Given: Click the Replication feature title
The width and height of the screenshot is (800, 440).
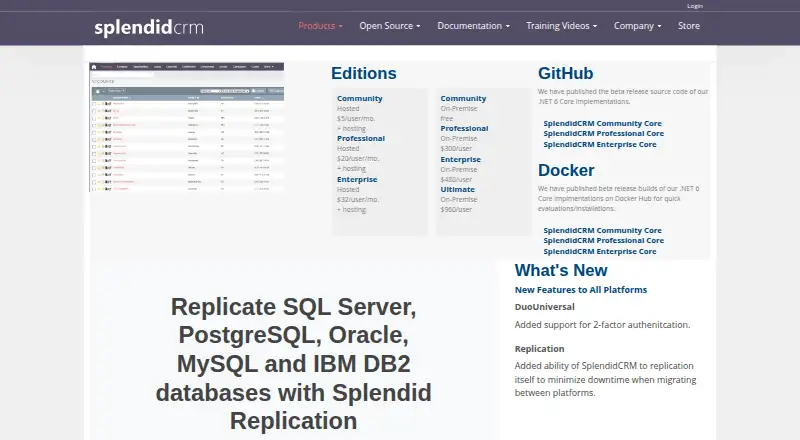Looking at the screenshot, I should 539,349.
